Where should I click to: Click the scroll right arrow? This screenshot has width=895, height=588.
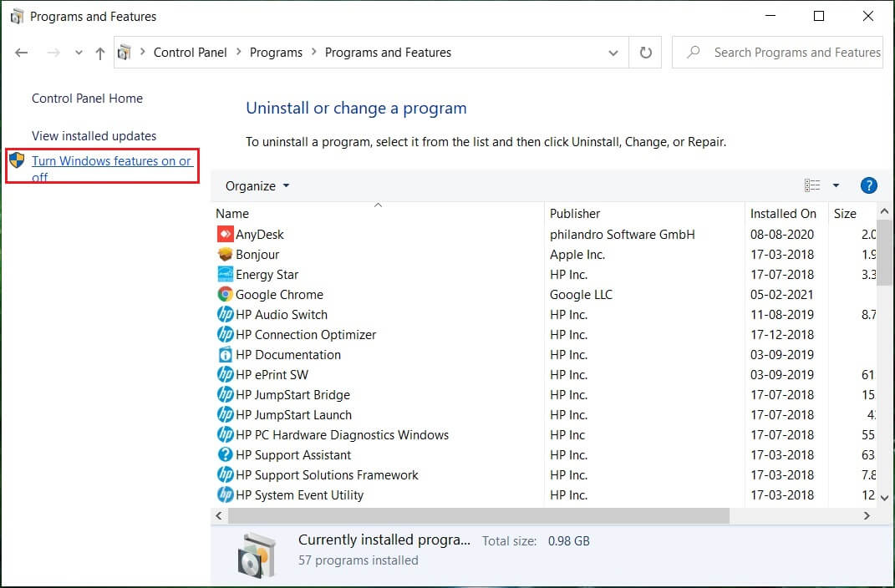[x=867, y=515]
